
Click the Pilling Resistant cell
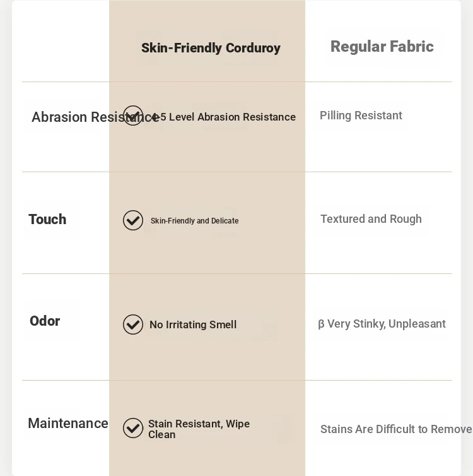pyautogui.click(x=361, y=116)
